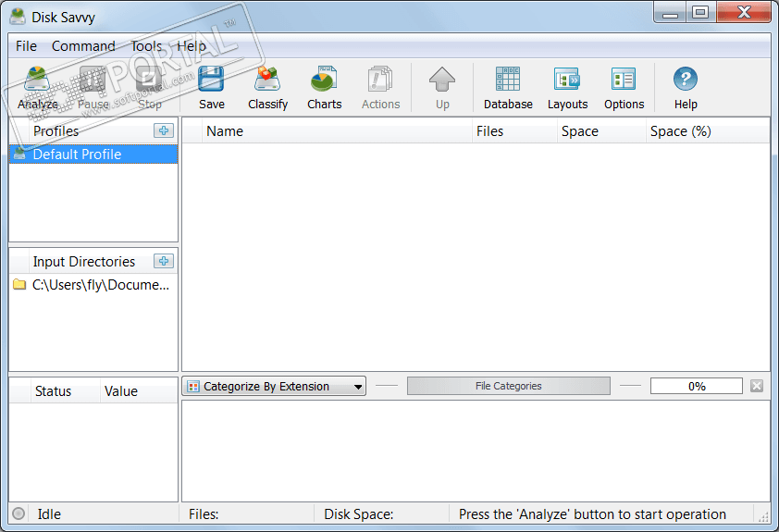
Task: Close the file categories filter bar
Action: (x=757, y=386)
